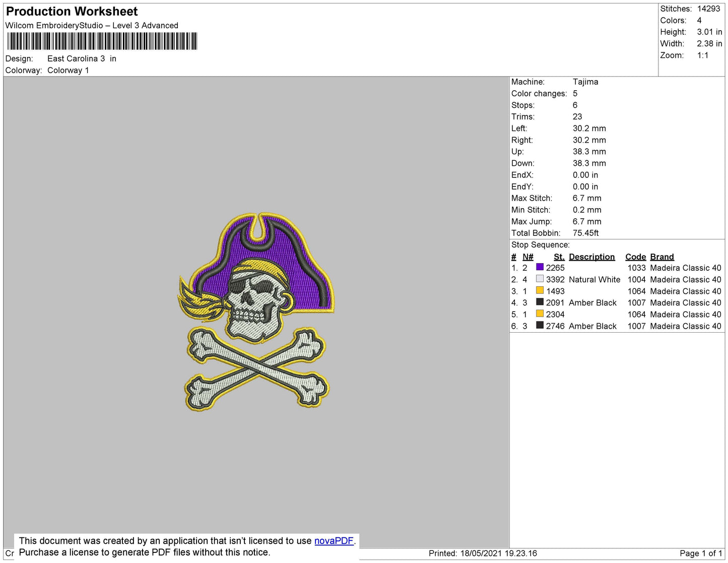Image resolution: width=728 pixels, height=563 pixels.
Task: Click the N# column header
Action: point(528,257)
